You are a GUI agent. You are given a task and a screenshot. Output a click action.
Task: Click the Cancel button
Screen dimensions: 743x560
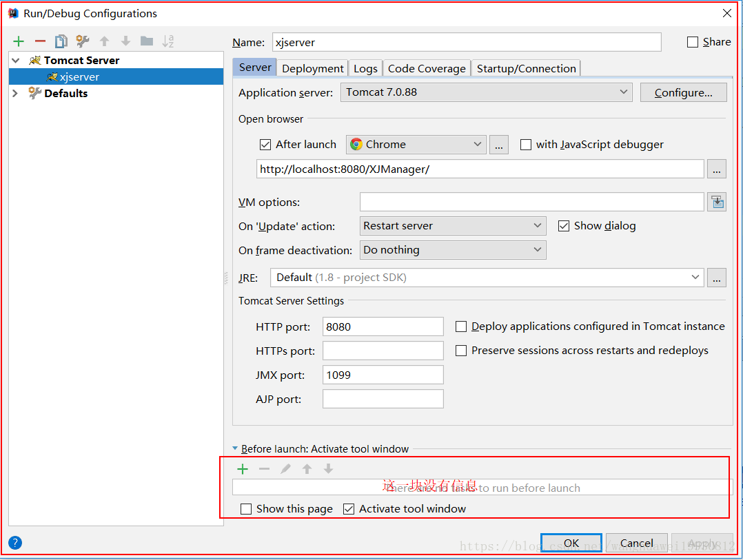[x=636, y=543]
